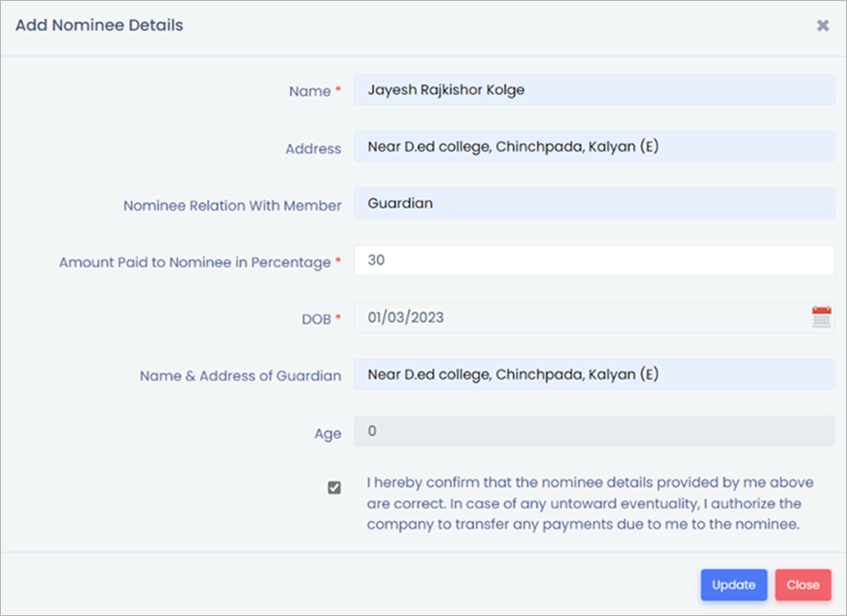The image size is (847, 616).
Task: Click the 'Nominee Relation With Member' label
Action: (232, 205)
